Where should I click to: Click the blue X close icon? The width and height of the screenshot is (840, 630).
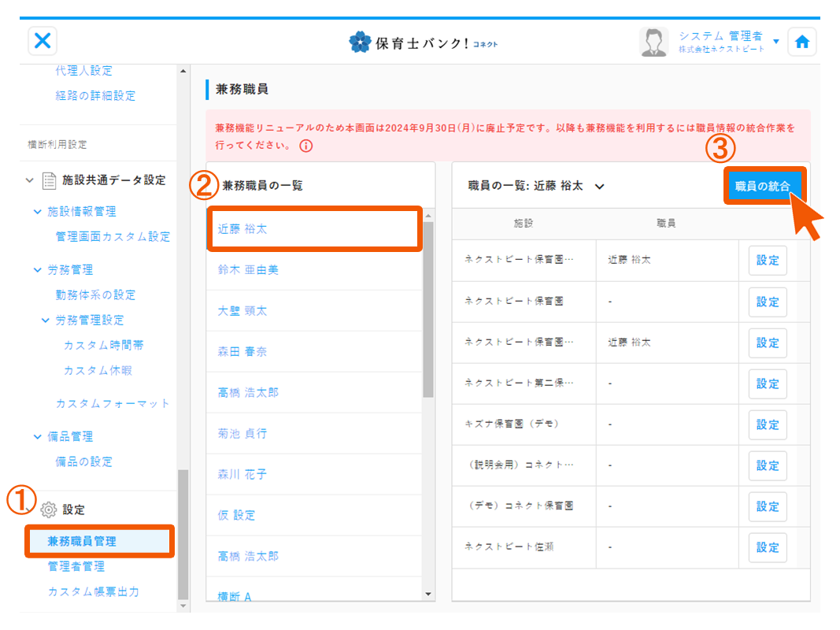point(43,41)
